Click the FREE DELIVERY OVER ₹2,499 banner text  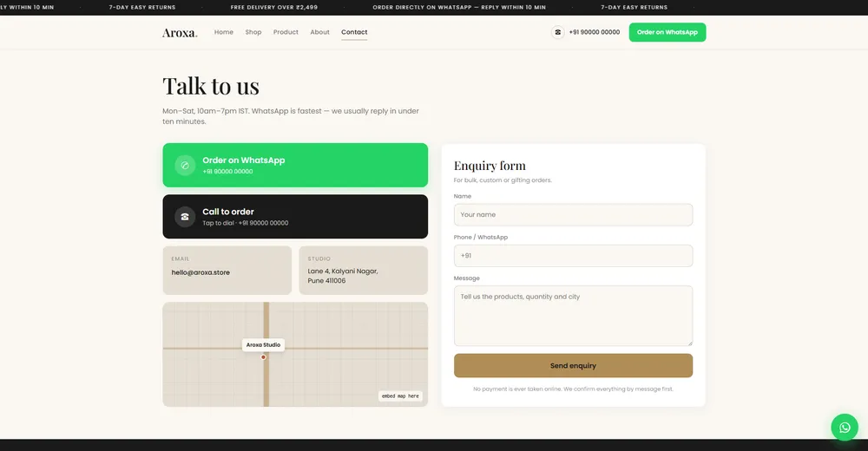coord(274,7)
